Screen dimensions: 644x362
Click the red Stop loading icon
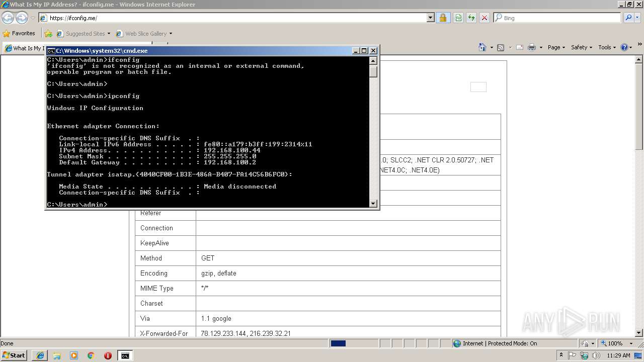(x=485, y=18)
